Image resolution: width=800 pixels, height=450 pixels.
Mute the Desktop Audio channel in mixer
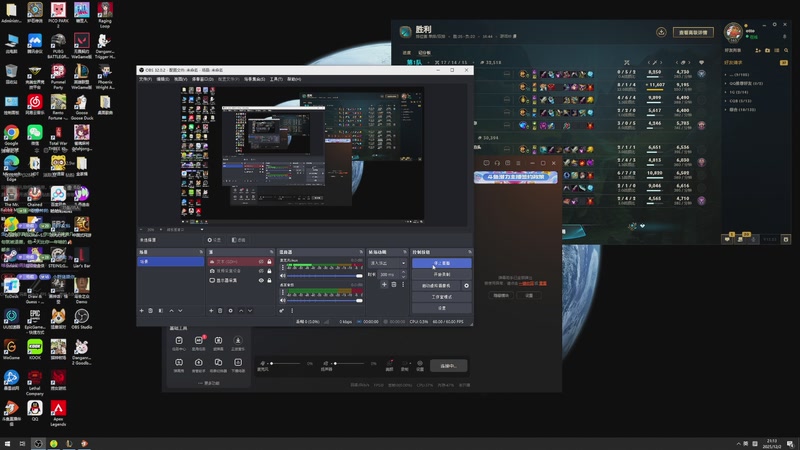pyautogui.click(x=283, y=301)
